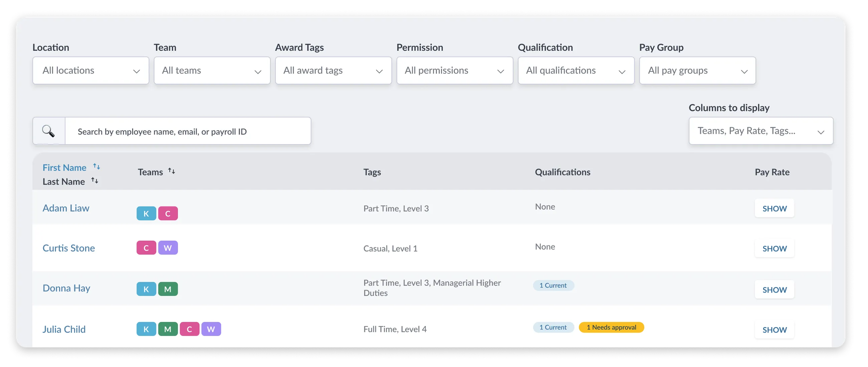The image size is (868, 367).
Task: Open Julia Child's employee profile link
Action: (64, 329)
